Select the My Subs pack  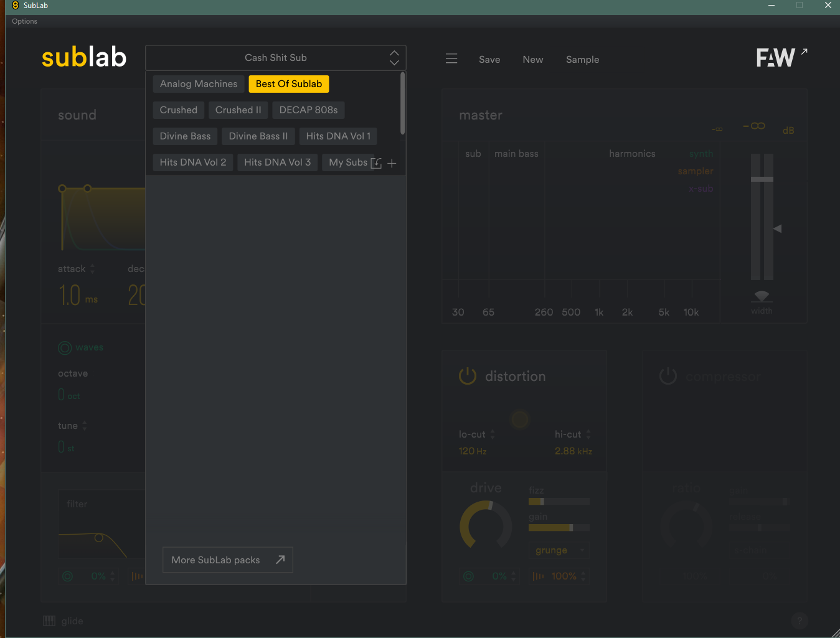click(347, 162)
